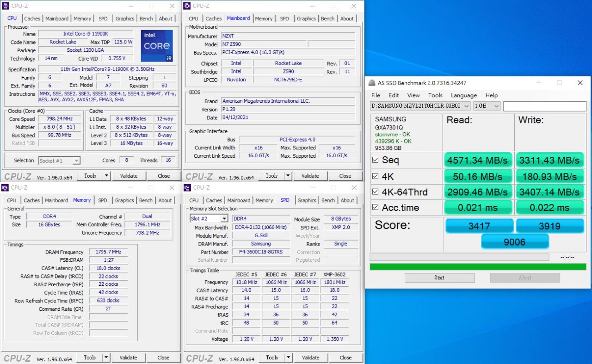Click Close button in SPD window
The width and height of the screenshot is (592, 364).
coord(345,358)
